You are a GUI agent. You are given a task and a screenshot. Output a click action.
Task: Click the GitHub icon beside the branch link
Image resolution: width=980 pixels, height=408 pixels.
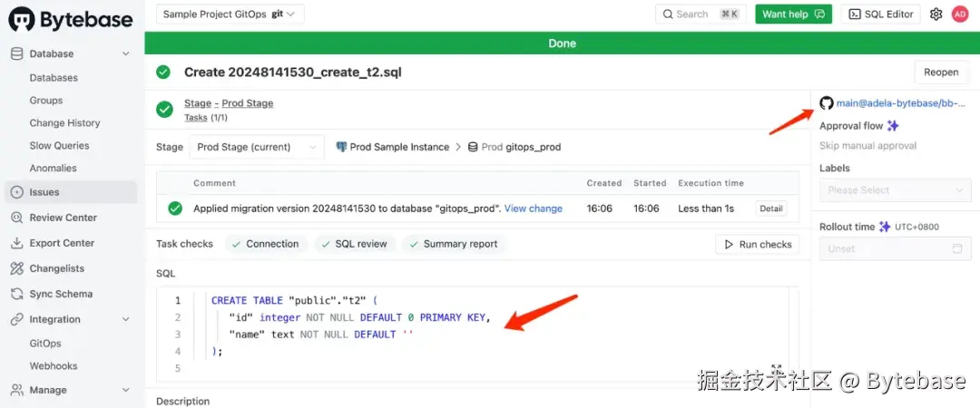tap(827, 103)
